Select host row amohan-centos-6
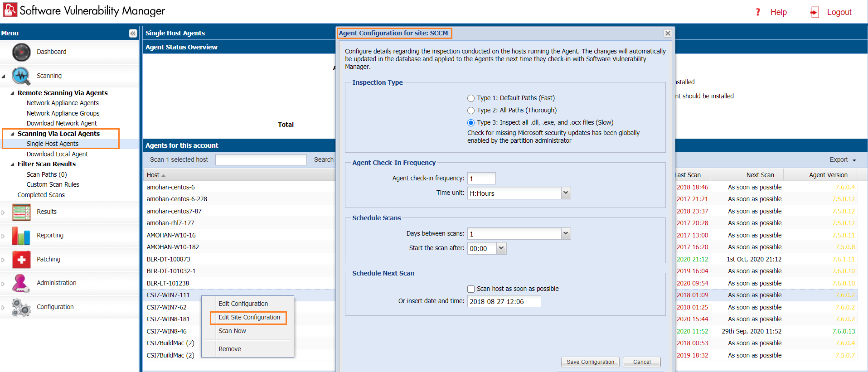 pos(170,187)
